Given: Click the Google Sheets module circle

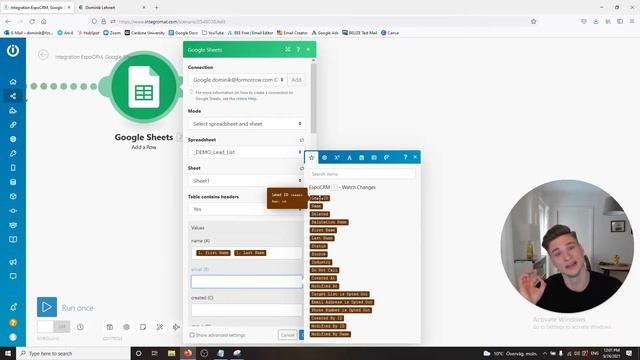Looking at the screenshot, I should pyautogui.click(x=144, y=87).
